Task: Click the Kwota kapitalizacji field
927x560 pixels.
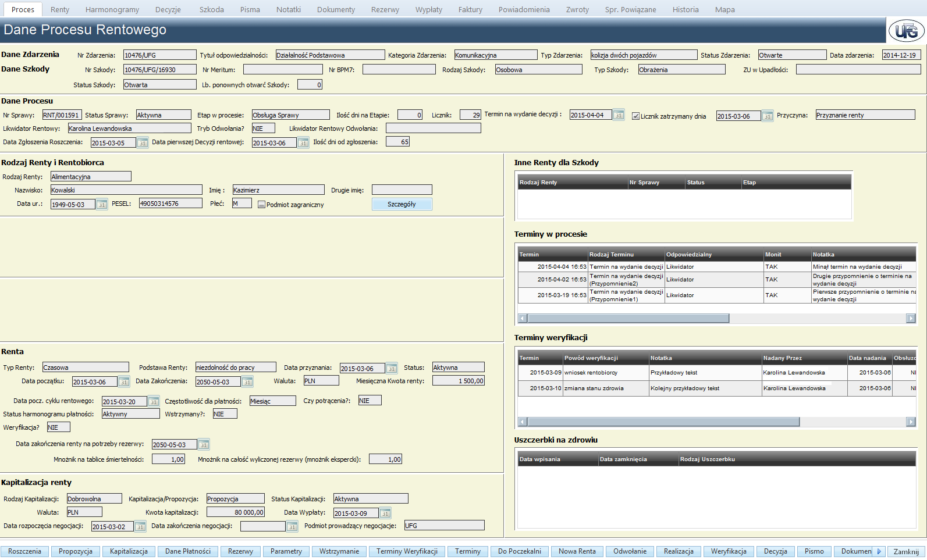Action: click(236, 512)
